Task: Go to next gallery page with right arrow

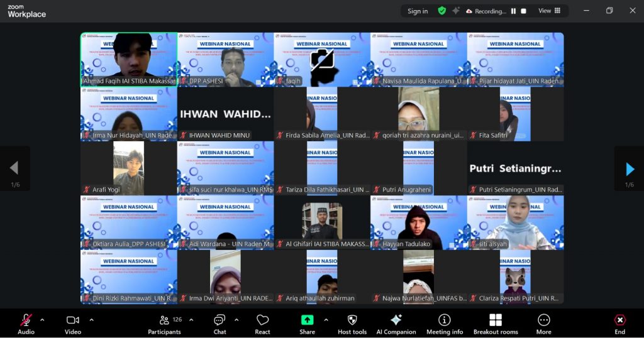Action: (630, 168)
